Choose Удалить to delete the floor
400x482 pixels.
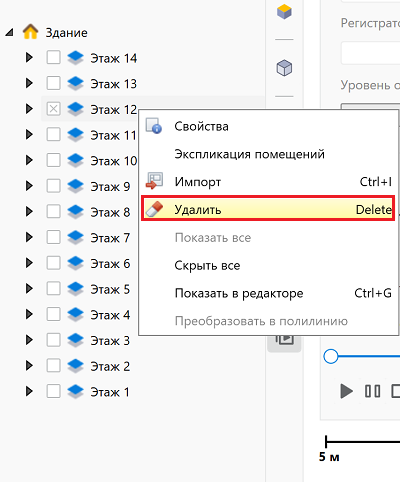coord(268,209)
